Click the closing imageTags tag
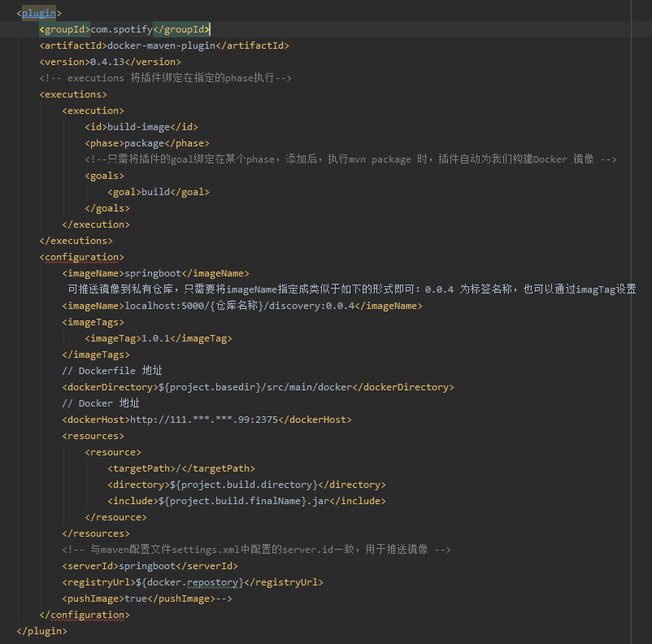This screenshot has height=644, width=652. [96, 355]
